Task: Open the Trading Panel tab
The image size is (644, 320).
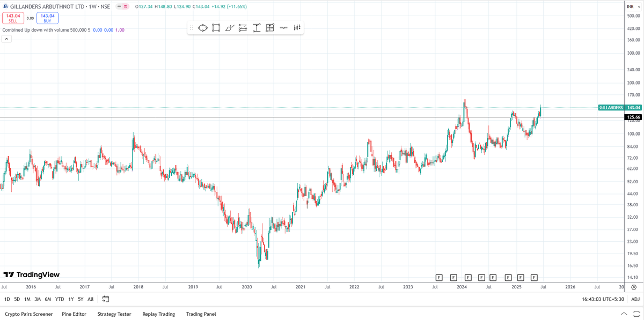Action: pos(201,314)
